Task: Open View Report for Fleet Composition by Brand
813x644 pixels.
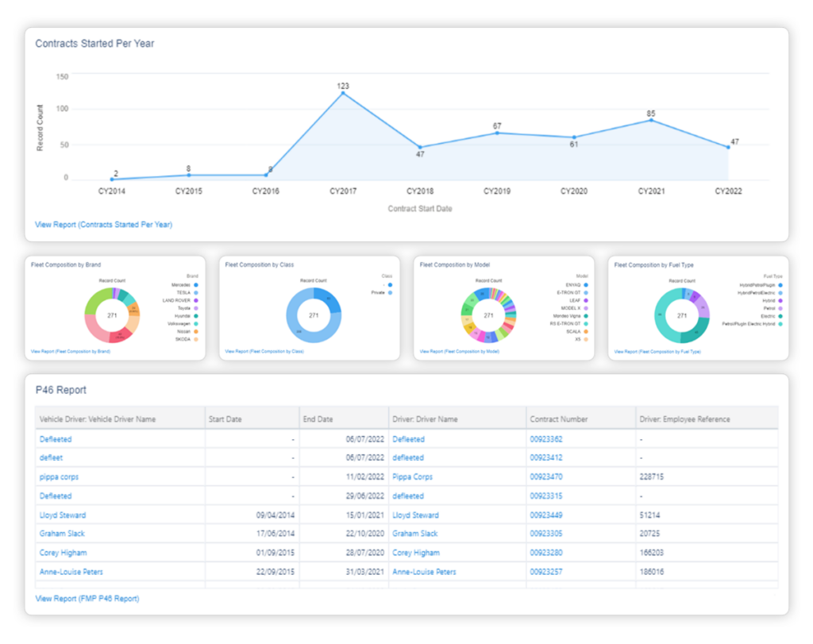Action: pyautogui.click(x=70, y=350)
